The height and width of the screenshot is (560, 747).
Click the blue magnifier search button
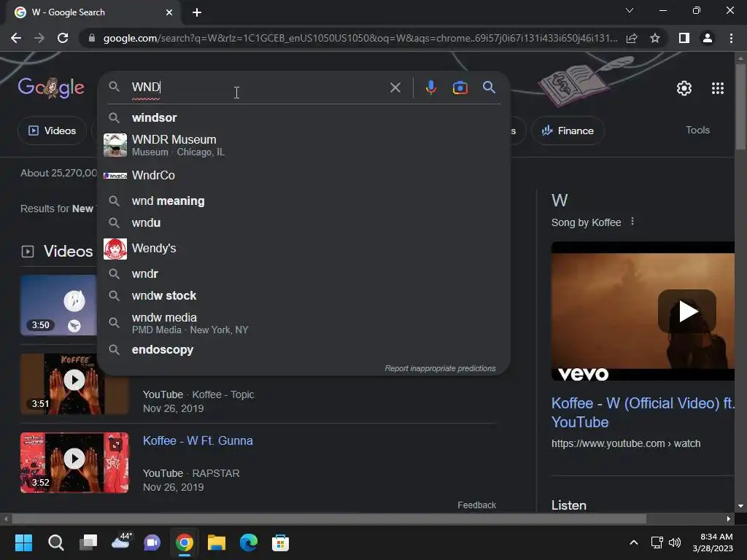(x=489, y=87)
